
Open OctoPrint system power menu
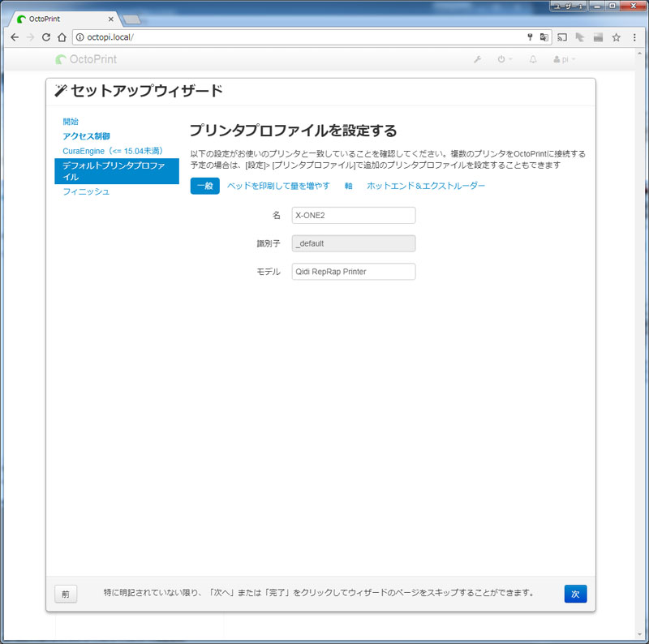click(504, 59)
